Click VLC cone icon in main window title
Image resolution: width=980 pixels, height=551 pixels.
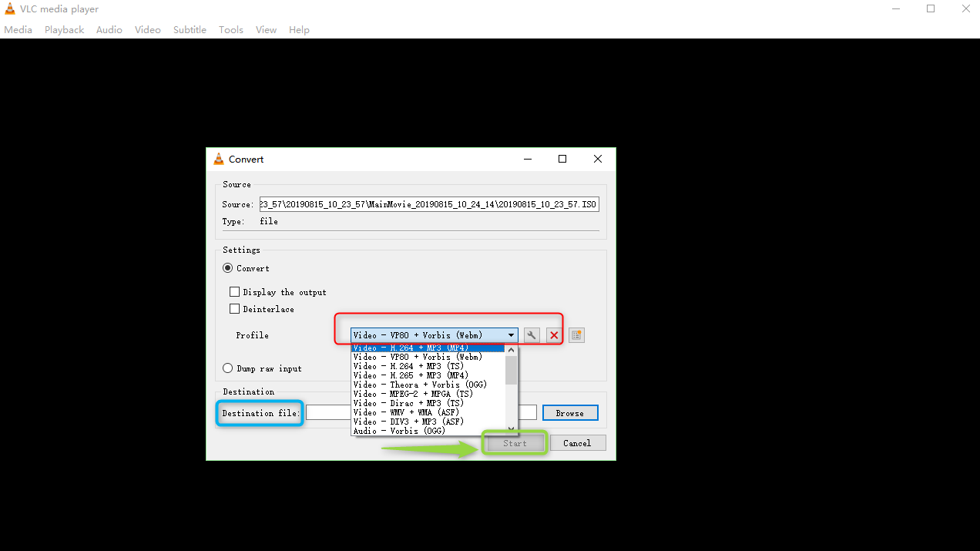10,8
